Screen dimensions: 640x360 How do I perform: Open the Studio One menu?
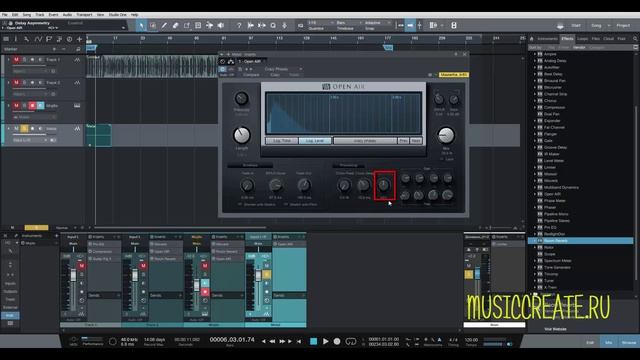(118, 15)
